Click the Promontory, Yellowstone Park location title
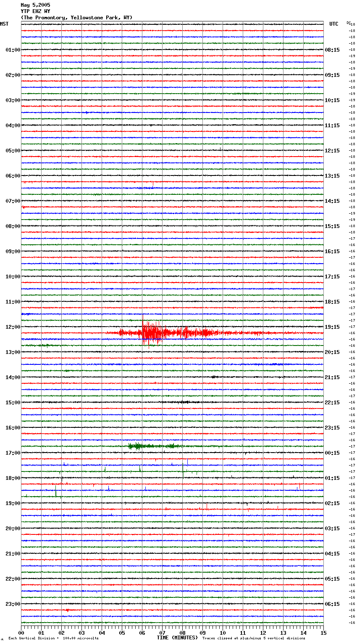Screen dimensions: 357x644 76,18
